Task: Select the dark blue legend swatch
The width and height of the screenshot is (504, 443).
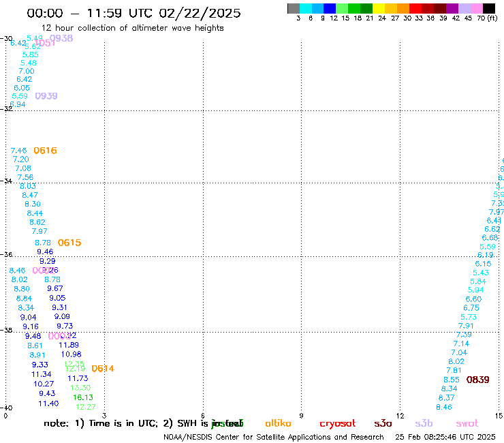Action: pyautogui.click(x=330, y=9)
